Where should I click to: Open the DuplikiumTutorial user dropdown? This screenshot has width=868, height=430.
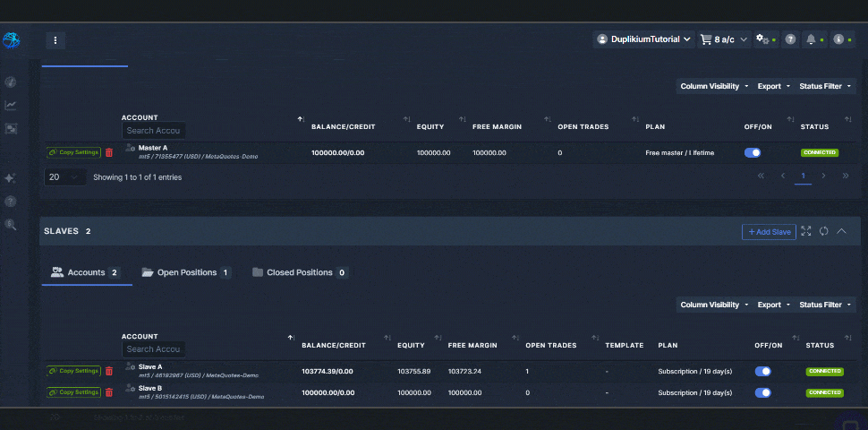coord(644,39)
